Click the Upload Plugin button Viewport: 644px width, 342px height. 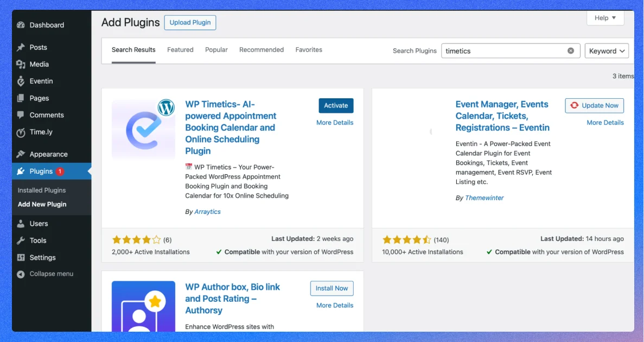(x=190, y=23)
